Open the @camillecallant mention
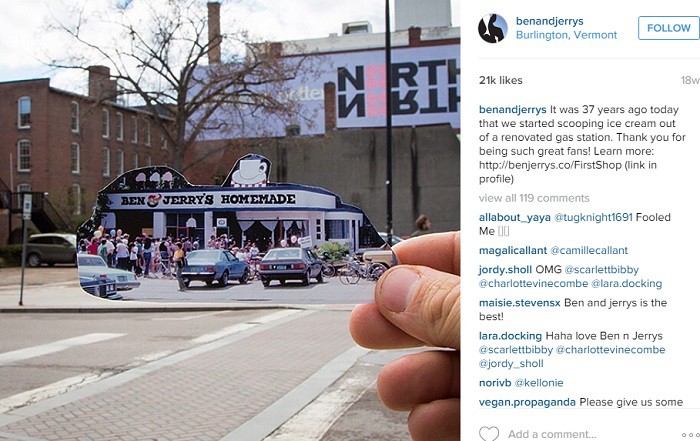Screen dimensions: 700x441 (589, 250)
